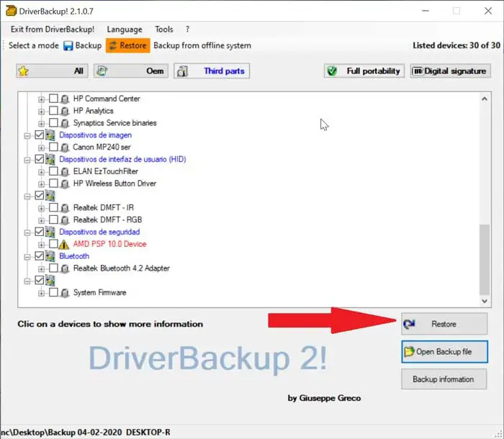Click the star icon on All filter
The height and width of the screenshot is (439, 504).
coord(24,71)
